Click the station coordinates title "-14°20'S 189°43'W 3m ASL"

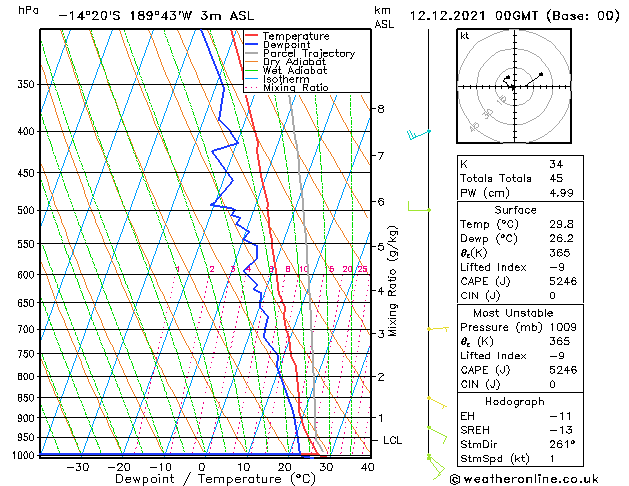pos(156,16)
